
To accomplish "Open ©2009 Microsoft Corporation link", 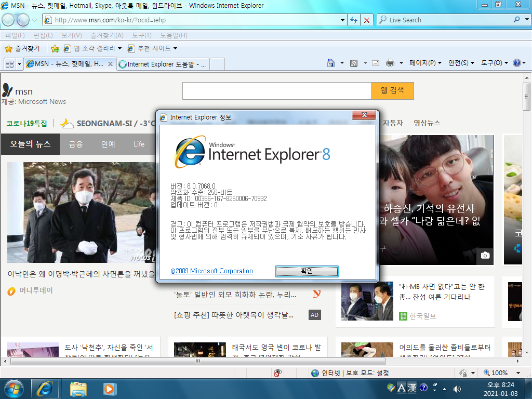I will click(212, 271).
